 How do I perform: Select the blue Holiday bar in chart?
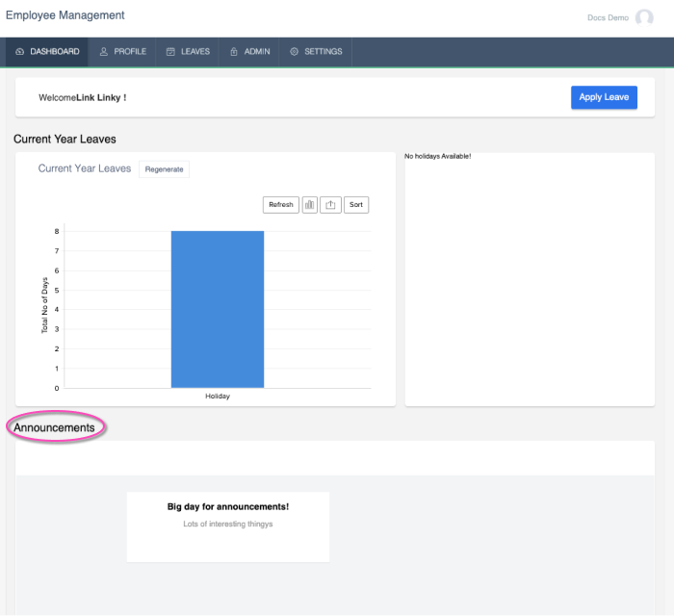click(218, 308)
